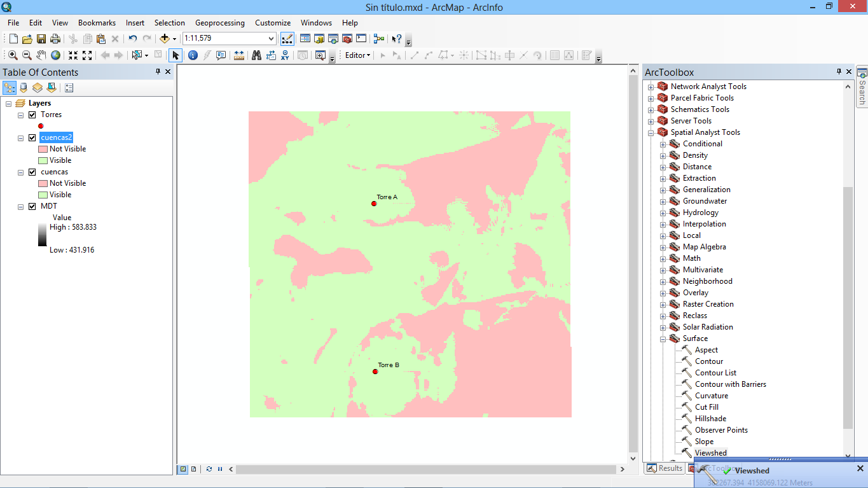This screenshot has width=868, height=488.
Task: Hide the MDT layer
Action: 32,206
